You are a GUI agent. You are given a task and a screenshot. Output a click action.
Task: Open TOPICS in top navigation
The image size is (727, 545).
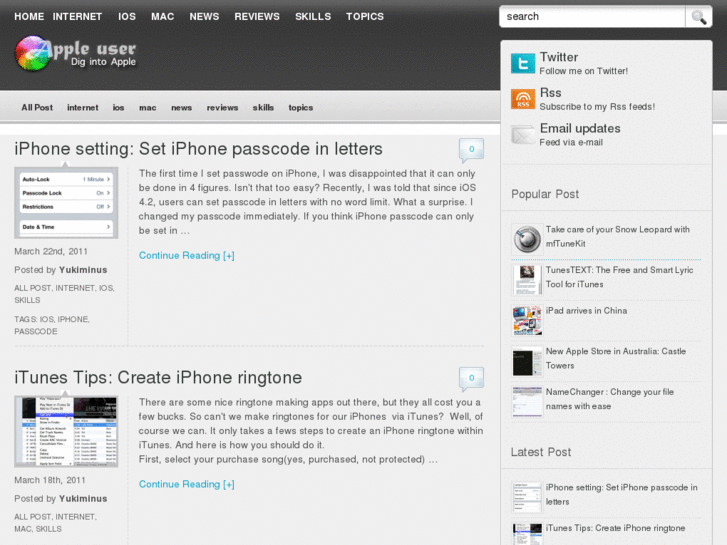tap(365, 17)
